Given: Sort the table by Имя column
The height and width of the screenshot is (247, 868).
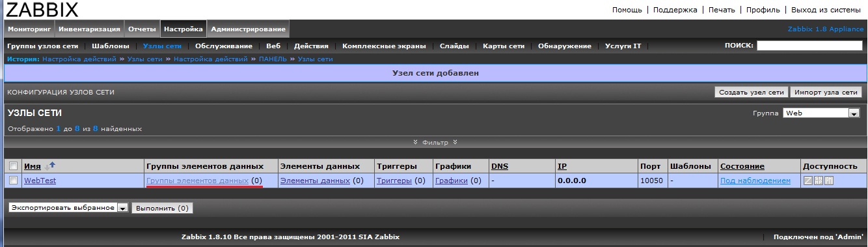Looking at the screenshot, I should pyautogui.click(x=32, y=166).
